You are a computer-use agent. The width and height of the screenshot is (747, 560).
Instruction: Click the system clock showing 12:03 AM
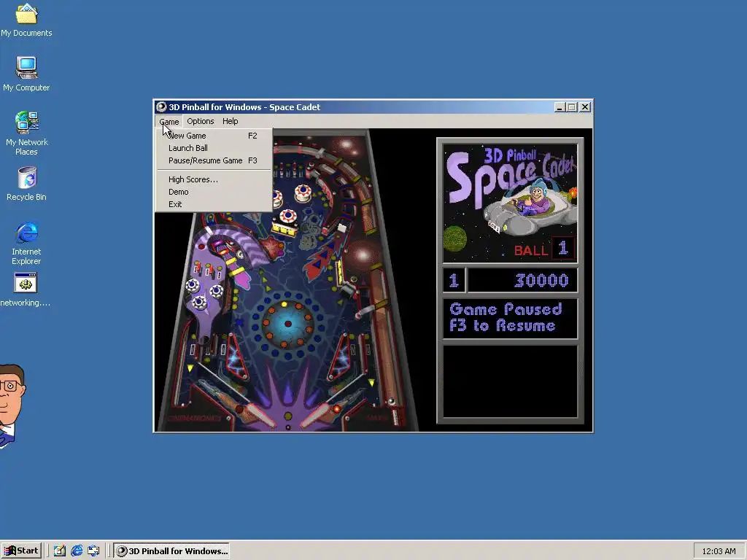point(719,551)
